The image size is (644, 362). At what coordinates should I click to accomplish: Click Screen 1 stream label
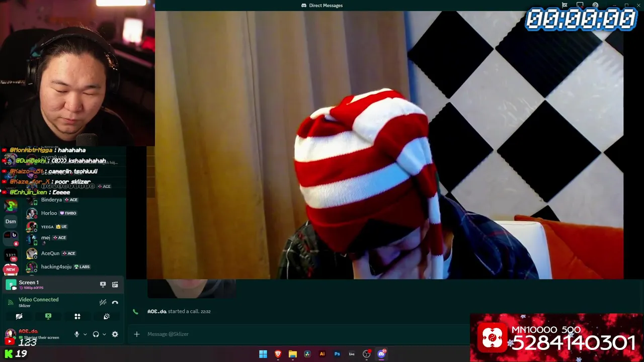click(29, 283)
